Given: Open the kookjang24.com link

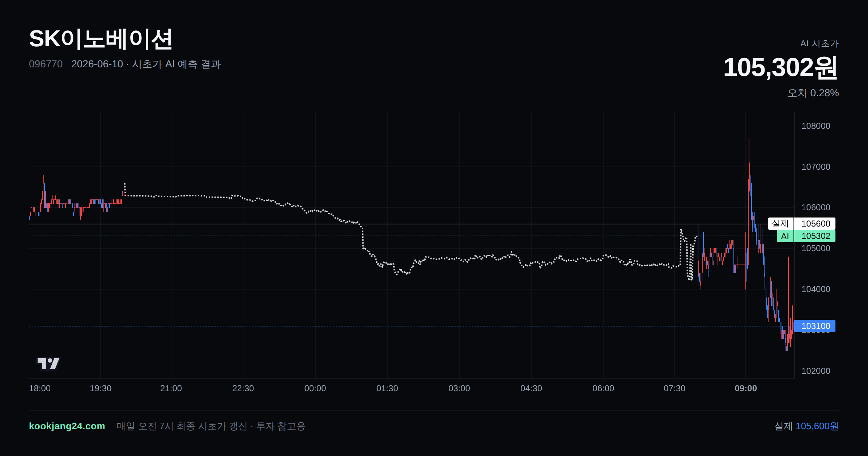Looking at the screenshot, I should tap(67, 426).
